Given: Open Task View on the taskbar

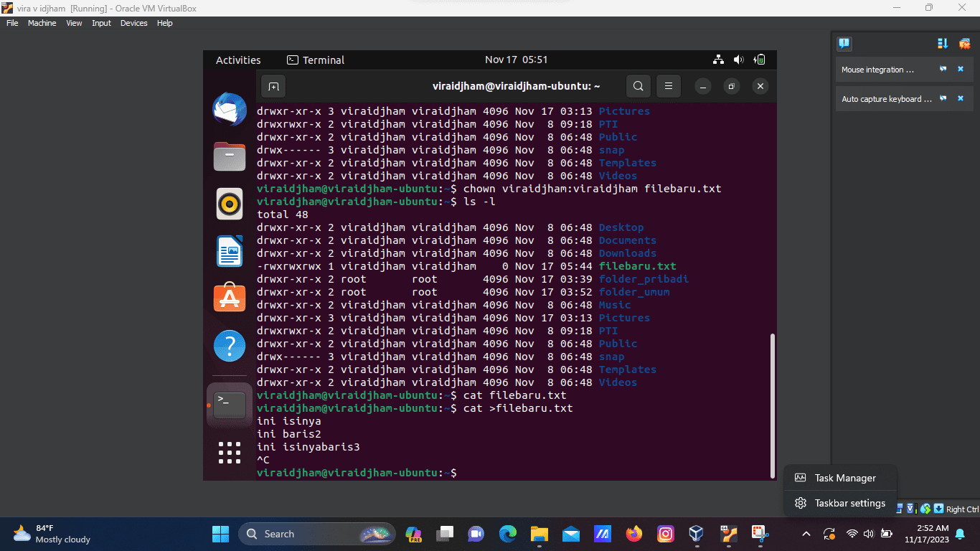Looking at the screenshot, I should click(445, 534).
